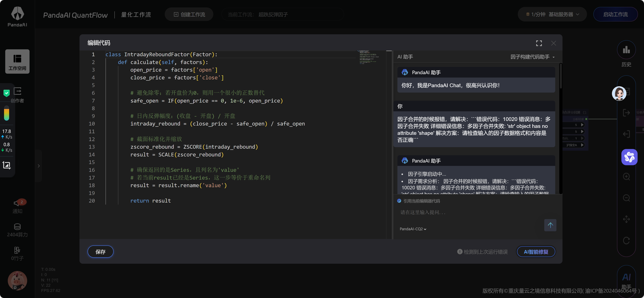Open the 工作空间 workspace section

[17, 61]
